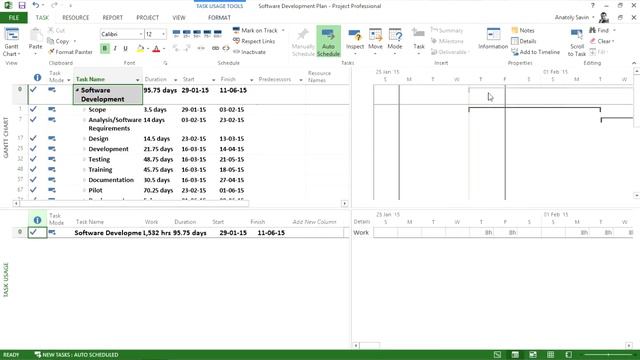This screenshot has height=360, width=640.
Task: Click Respect Links
Action: pos(254,41)
